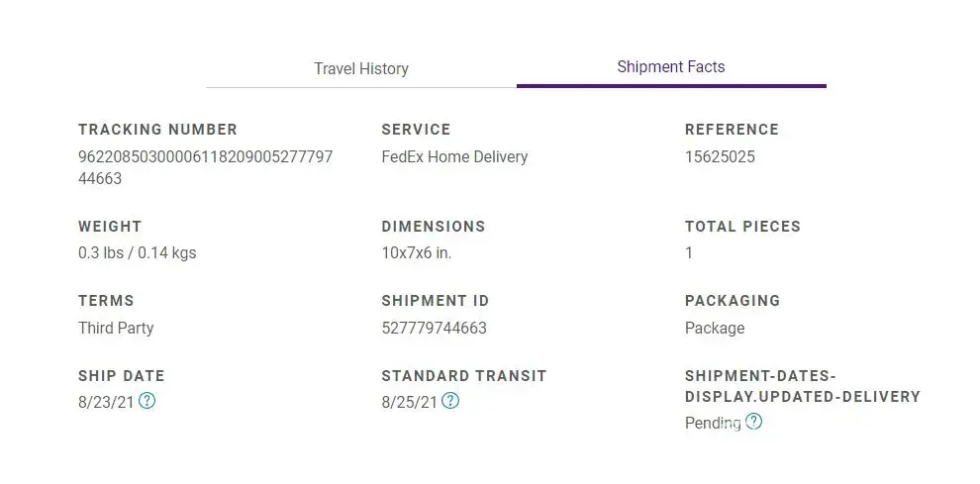Open the Travel History tab
Viewport: 980px width, 484px height.
tap(361, 68)
